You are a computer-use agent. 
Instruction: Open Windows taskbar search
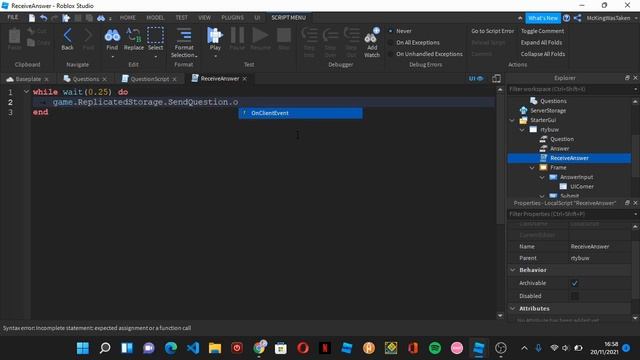pos(105,348)
